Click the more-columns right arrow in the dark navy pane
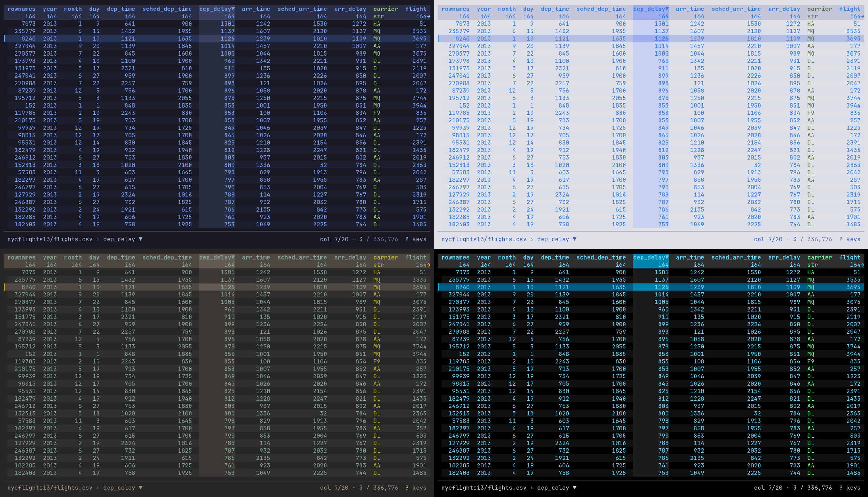 pos(428,16)
